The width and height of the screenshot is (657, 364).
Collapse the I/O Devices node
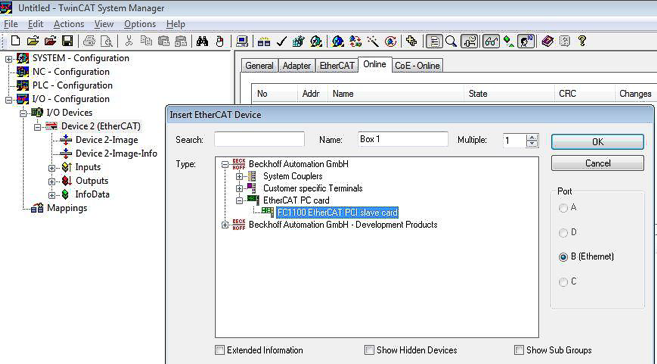[x=23, y=113]
